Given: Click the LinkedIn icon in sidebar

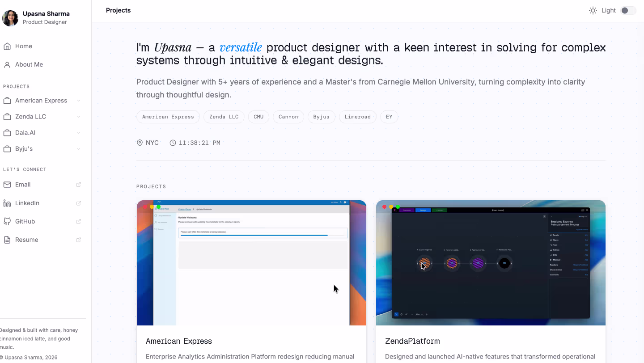Looking at the screenshot, I should point(7,203).
